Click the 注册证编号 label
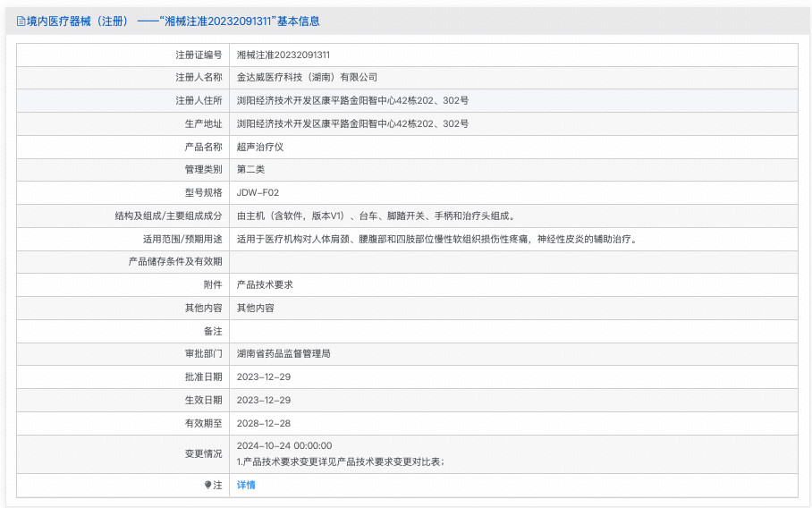The width and height of the screenshot is (812, 508). coord(199,55)
